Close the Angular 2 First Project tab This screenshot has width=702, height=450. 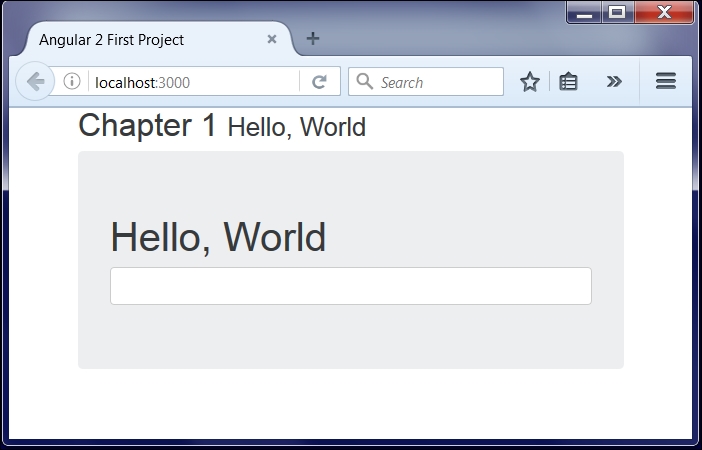tap(272, 39)
